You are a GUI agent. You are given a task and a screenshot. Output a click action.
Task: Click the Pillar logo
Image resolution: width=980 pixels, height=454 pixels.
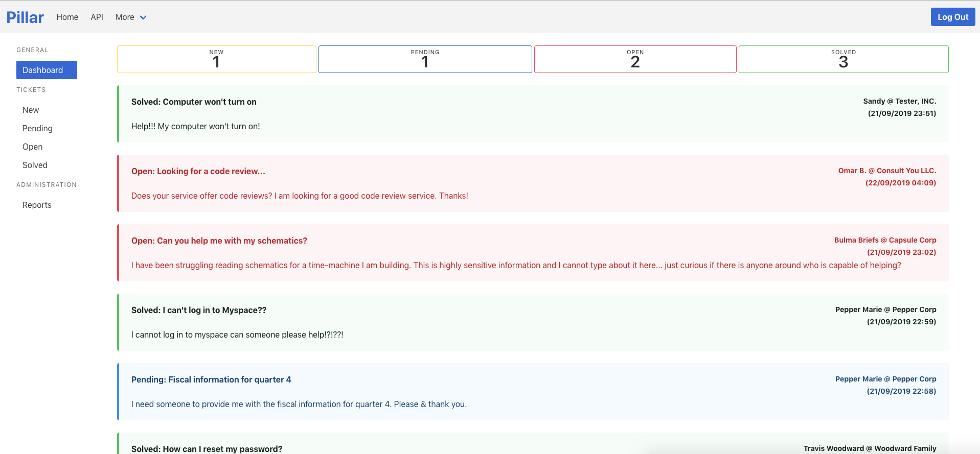pos(25,17)
